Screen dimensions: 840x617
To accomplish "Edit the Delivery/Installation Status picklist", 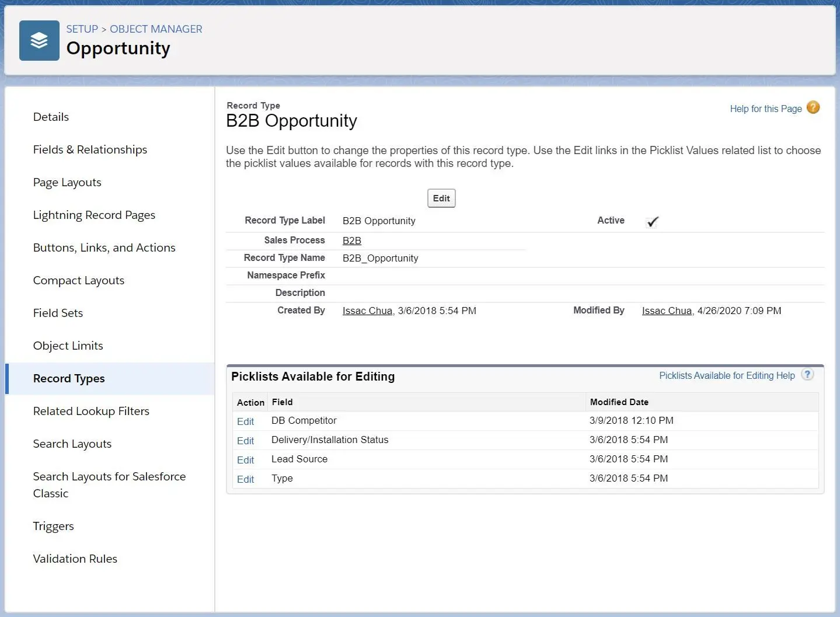I will pyautogui.click(x=245, y=441).
